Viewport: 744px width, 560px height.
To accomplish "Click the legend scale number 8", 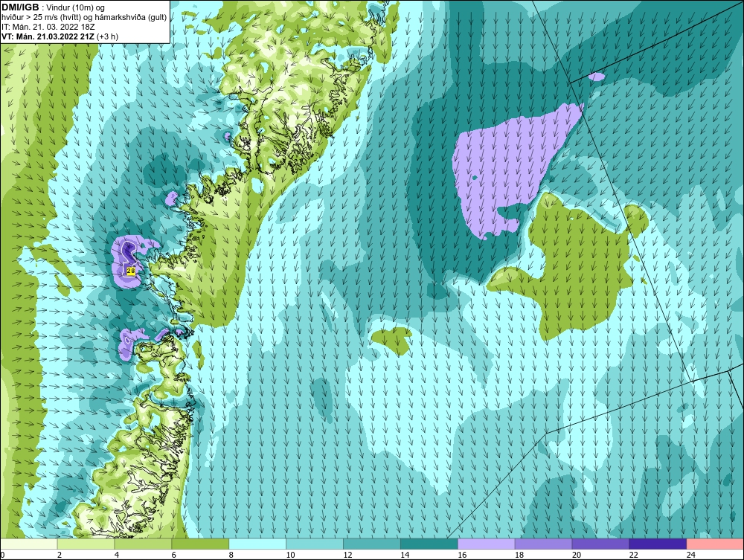I will (231, 555).
